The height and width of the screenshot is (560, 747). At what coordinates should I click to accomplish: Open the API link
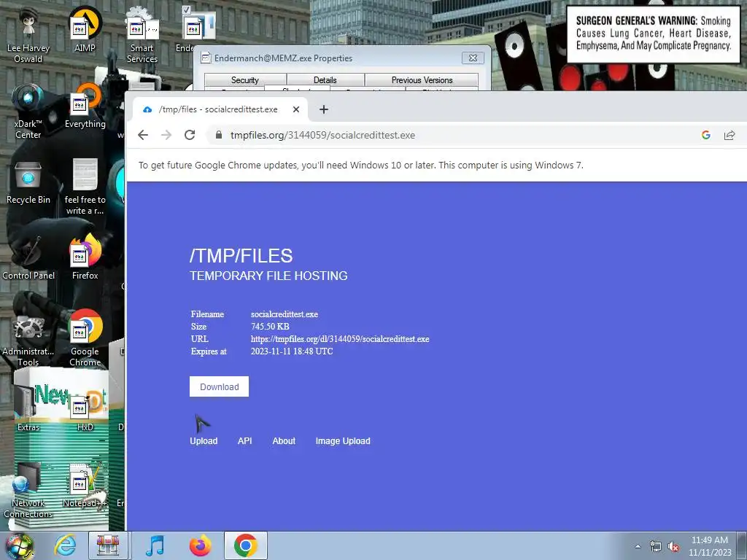point(245,441)
